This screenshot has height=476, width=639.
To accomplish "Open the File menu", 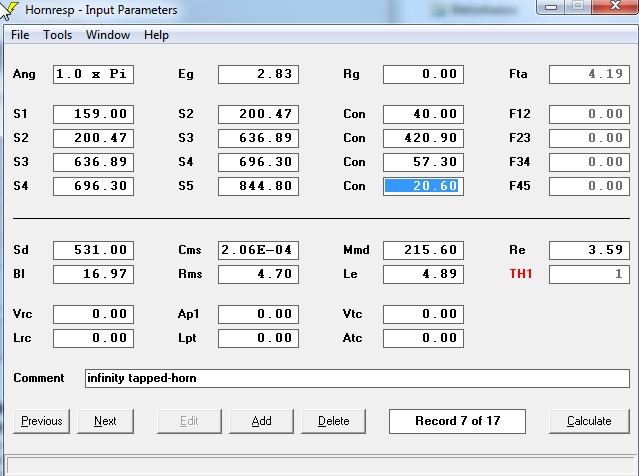I will (x=20, y=35).
